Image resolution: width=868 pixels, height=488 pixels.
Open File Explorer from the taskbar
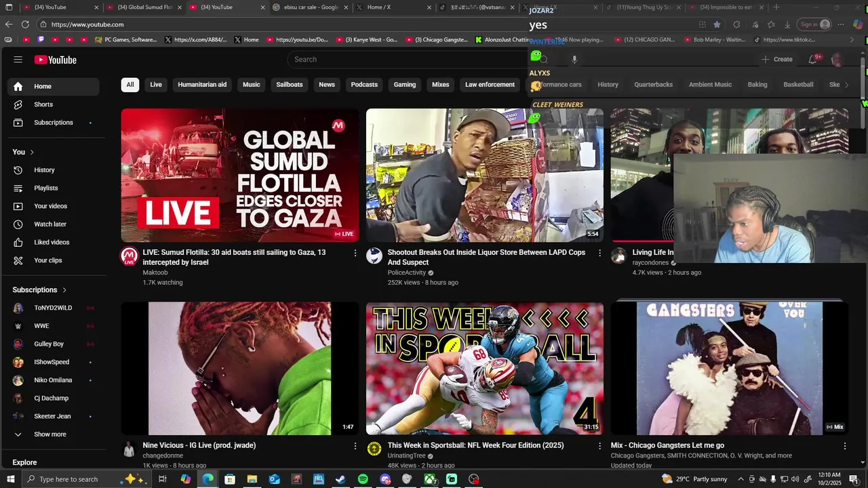click(x=252, y=479)
